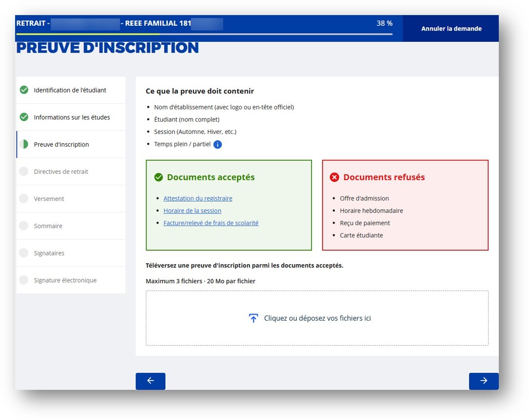
Task: Click the green check icon beside Documents acceptés
Action: [x=159, y=177]
